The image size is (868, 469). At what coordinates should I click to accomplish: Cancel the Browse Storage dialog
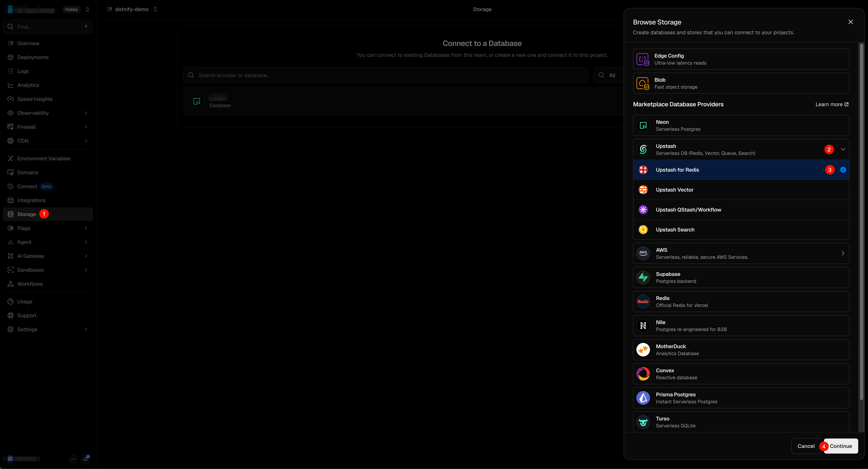pyautogui.click(x=806, y=446)
